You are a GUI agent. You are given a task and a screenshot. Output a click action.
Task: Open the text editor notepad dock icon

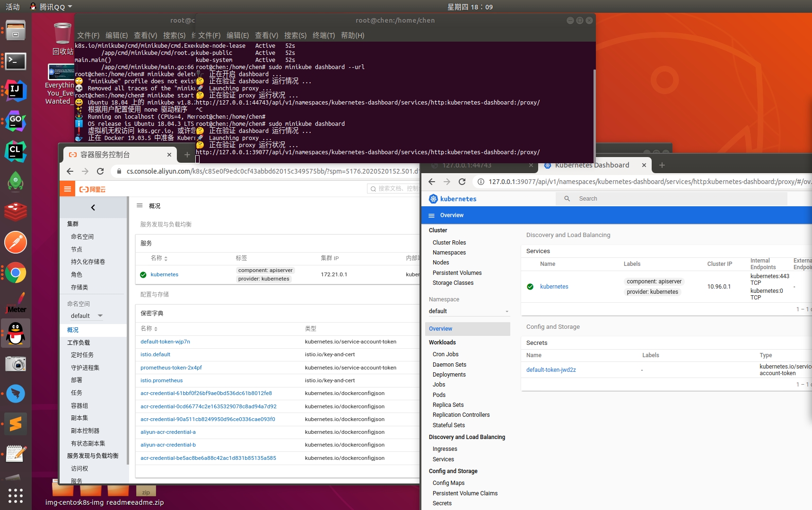(x=16, y=454)
